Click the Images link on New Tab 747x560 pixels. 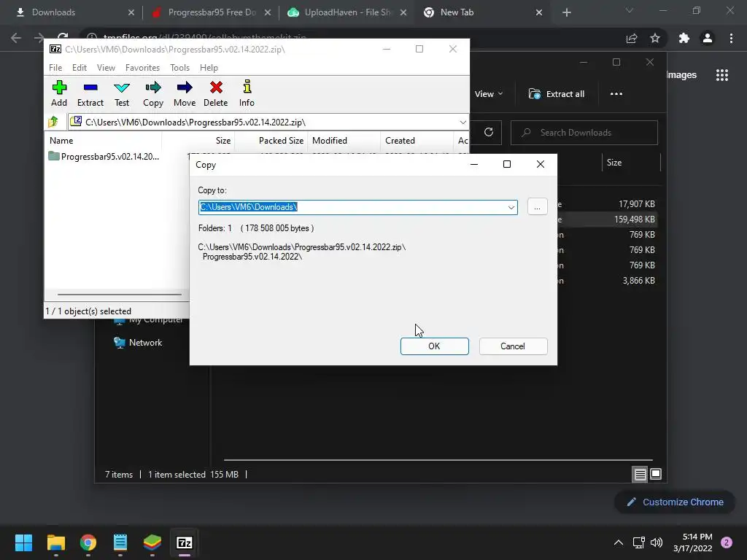pyautogui.click(x=682, y=75)
